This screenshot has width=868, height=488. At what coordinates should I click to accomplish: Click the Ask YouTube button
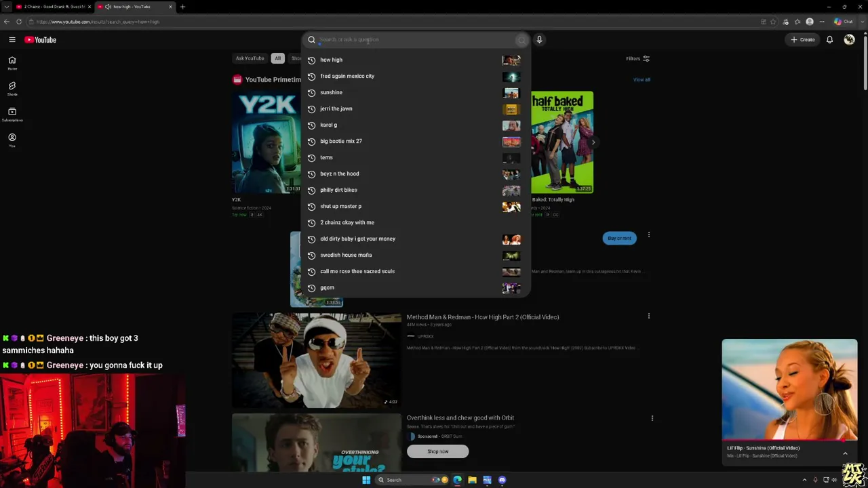[x=250, y=58]
